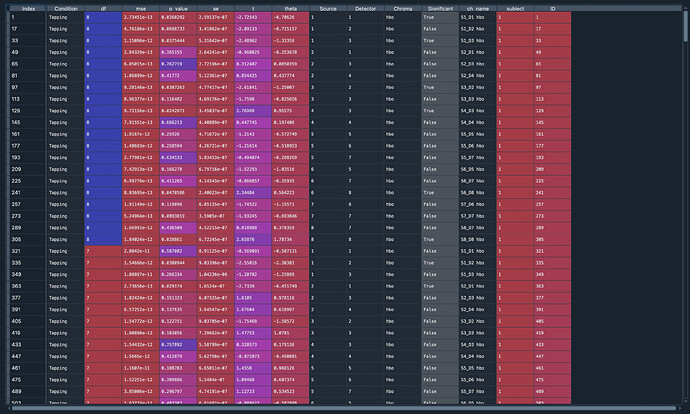
Task: Click mse cell 2.73451e-13
Action: pyautogui.click(x=140, y=17)
